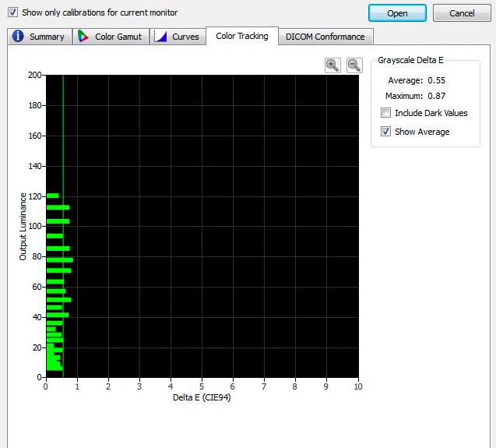This screenshot has width=496, height=448.
Task: Click the blue info icon on Summary tab
Action: [x=18, y=36]
